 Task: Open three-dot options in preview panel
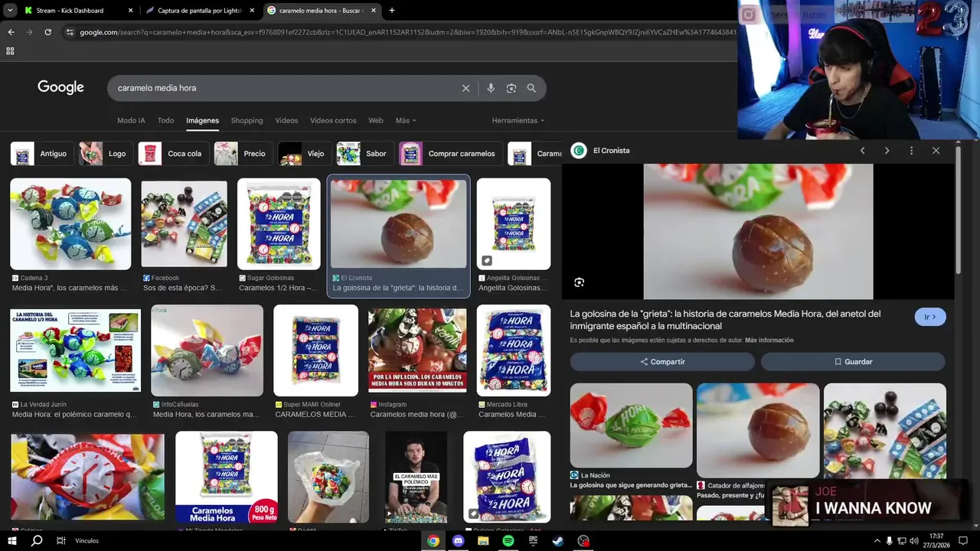911,151
